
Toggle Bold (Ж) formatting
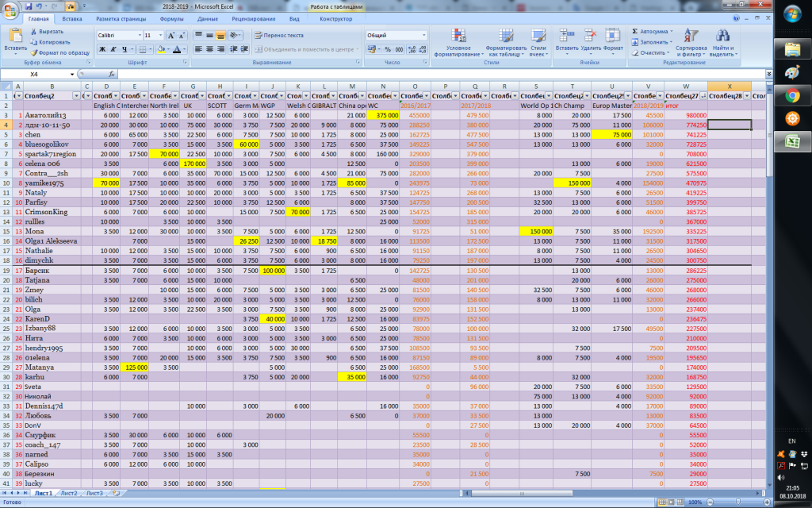coord(102,49)
